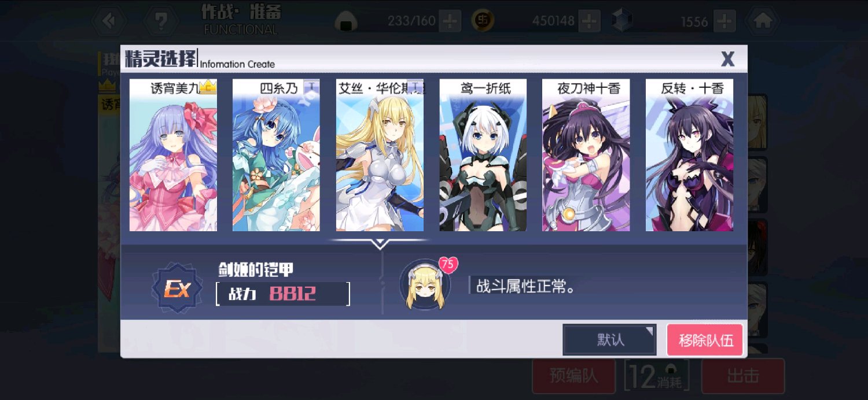The height and width of the screenshot is (400, 868).
Task: Add stamina using the plus beside 233/160
Action: [450, 21]
